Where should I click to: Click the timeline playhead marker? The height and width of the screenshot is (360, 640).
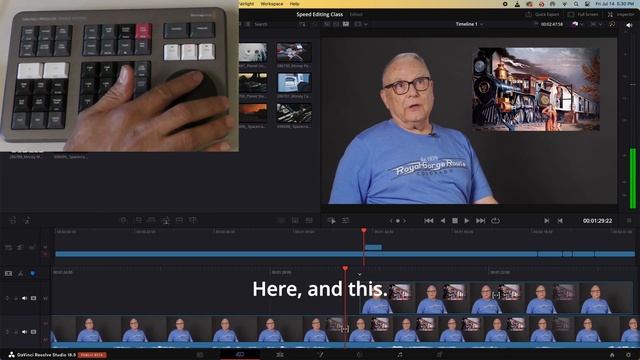(x=345, y=269)
